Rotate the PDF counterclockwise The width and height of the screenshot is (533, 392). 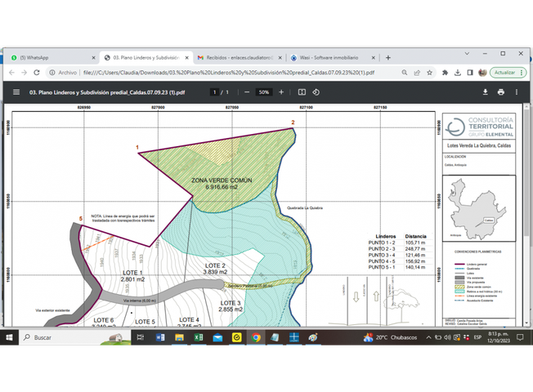316,92
